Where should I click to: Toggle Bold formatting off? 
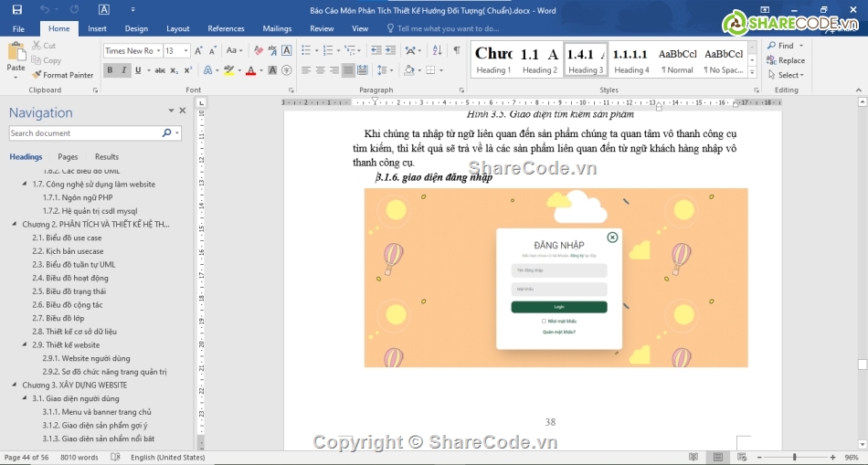point(110,70)
